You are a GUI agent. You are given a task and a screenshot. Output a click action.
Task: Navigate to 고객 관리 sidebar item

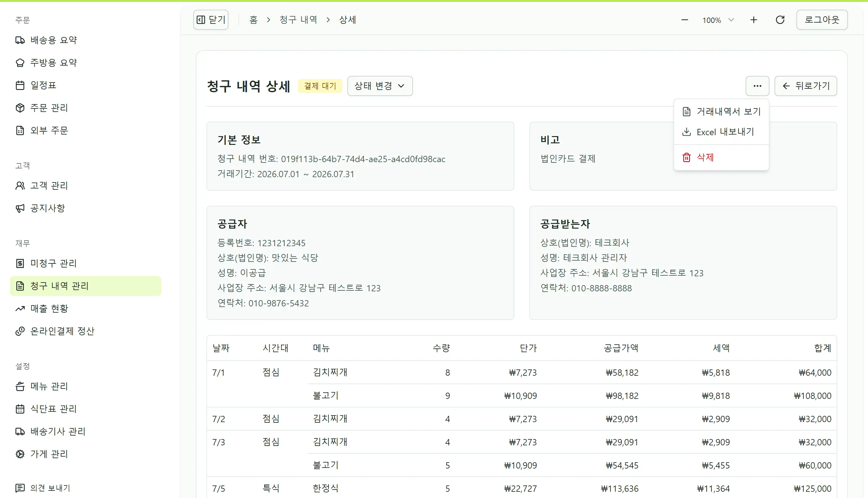point(86,185)
